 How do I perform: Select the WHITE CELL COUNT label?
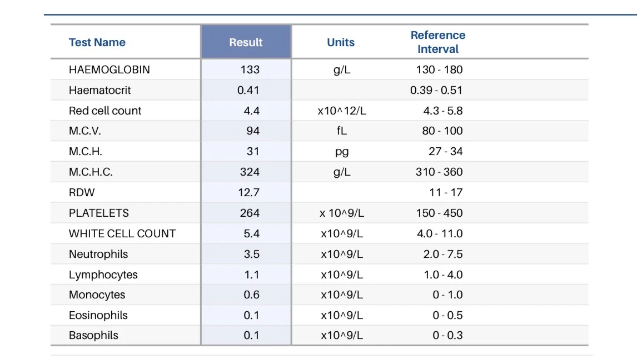122,233
